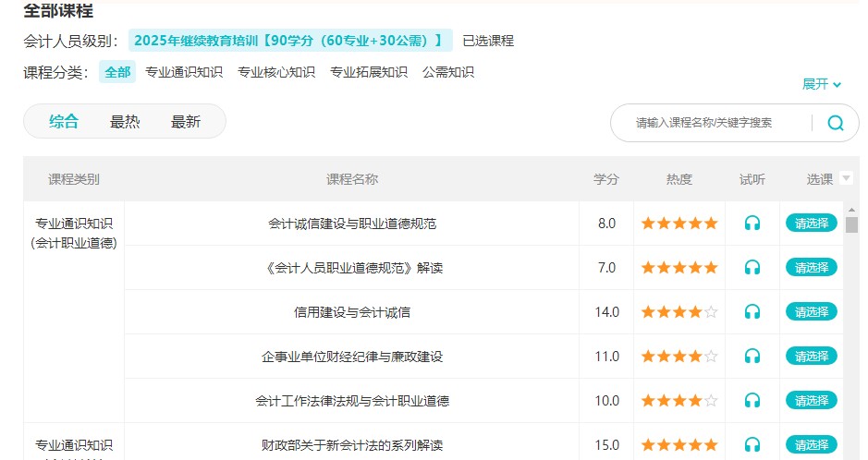The height and width of the screenshot is (460, 868).
Task: Click course title 会计诚信建设与职业道德规范
Action: point(352,224)
